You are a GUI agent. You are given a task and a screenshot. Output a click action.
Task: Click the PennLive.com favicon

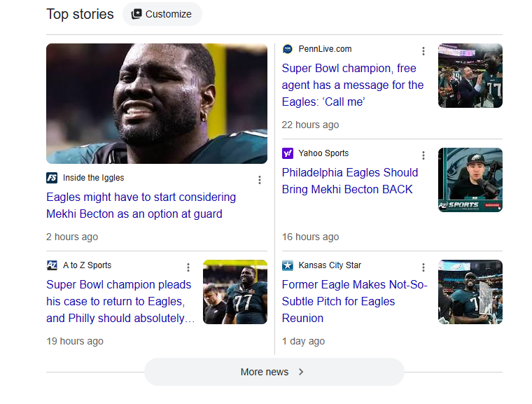coord(288,49)
